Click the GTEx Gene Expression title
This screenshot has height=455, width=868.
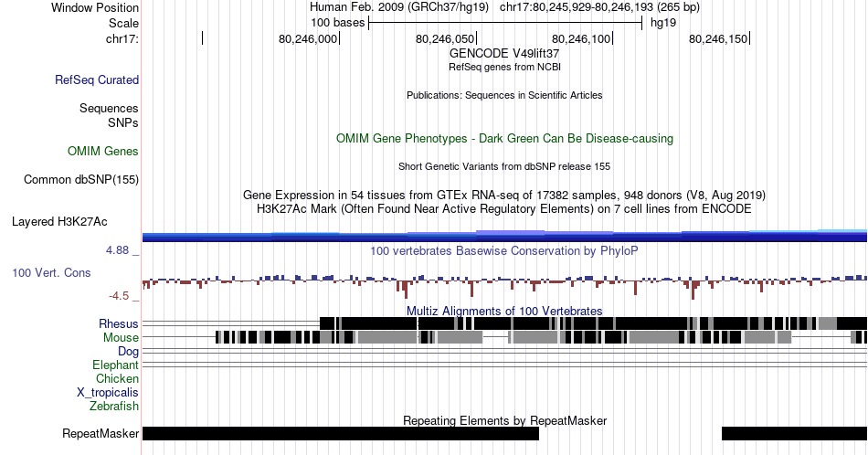point(504,195)
